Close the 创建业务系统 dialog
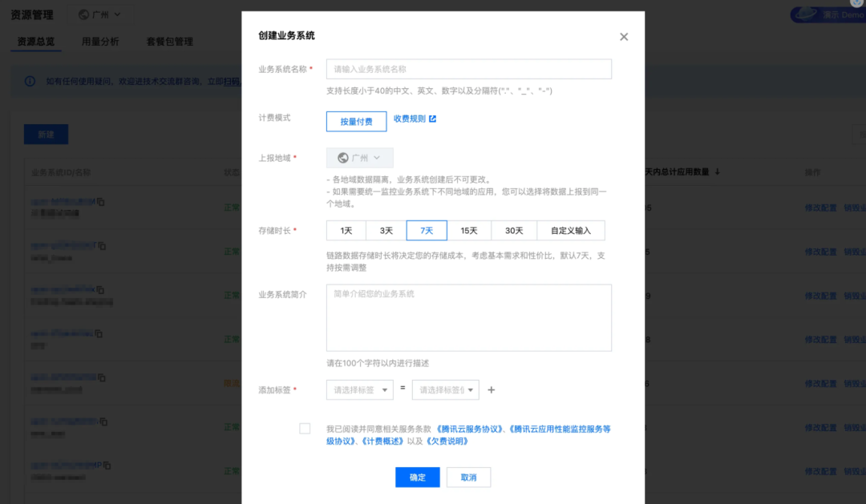This screenshot has width=866, height=504. [624, 36]
